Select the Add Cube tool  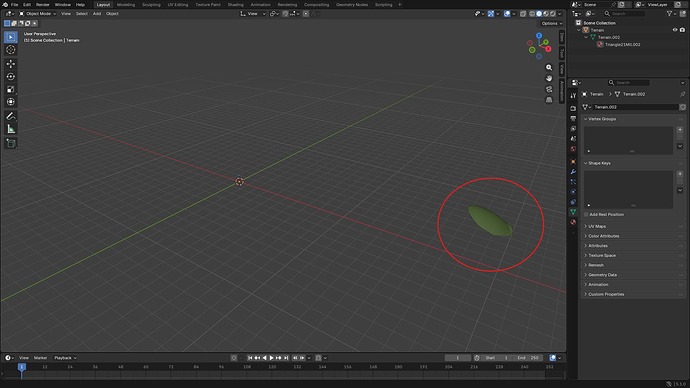pos(11,143)
